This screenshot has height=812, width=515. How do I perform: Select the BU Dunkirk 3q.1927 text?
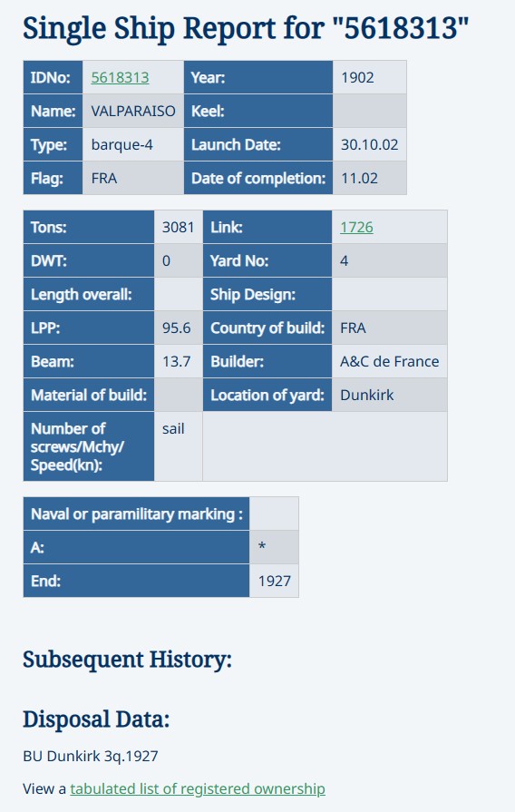tap(91, 756)
